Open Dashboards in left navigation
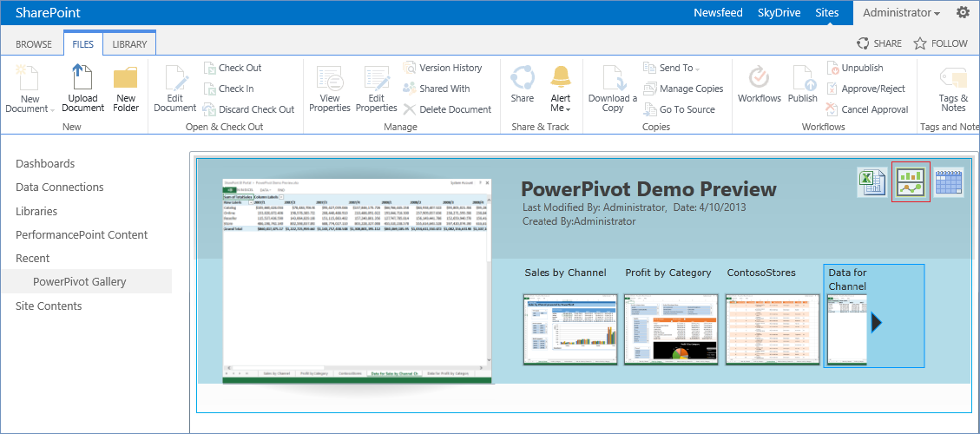Screen dimensions: 980x434 point(45,164)
